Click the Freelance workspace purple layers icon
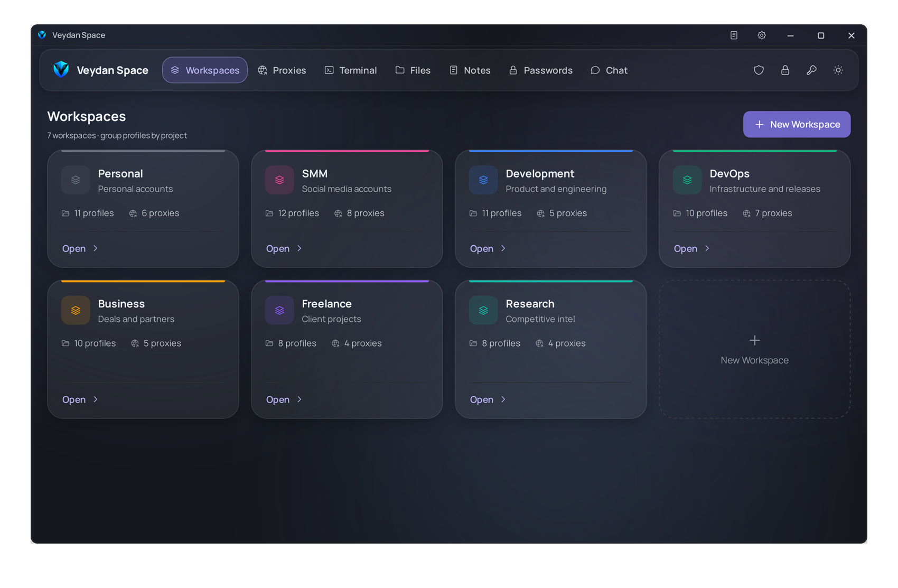This screenshot has width=898, height=588. (x=279, y=310)
